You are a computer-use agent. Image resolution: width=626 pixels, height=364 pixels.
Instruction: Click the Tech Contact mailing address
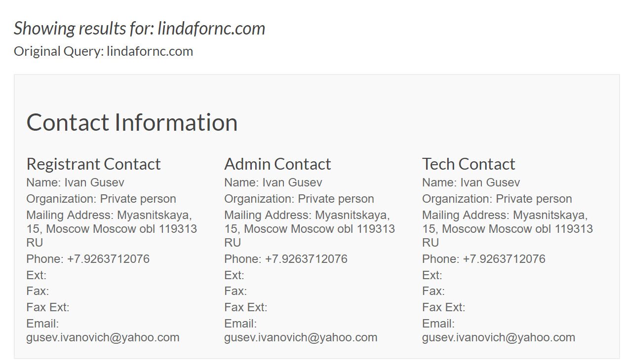point(508,229)
